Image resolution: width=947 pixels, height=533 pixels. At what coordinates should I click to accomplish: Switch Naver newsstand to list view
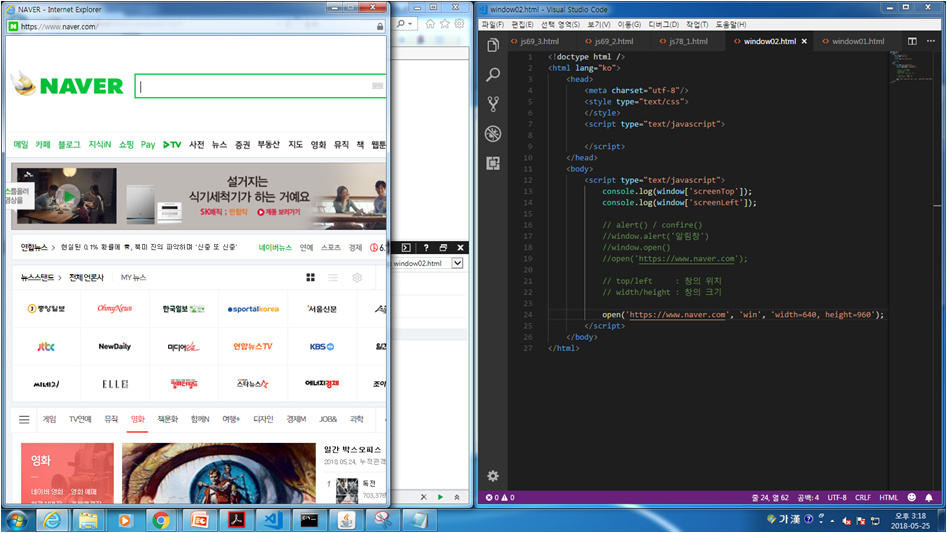[333, 277]
